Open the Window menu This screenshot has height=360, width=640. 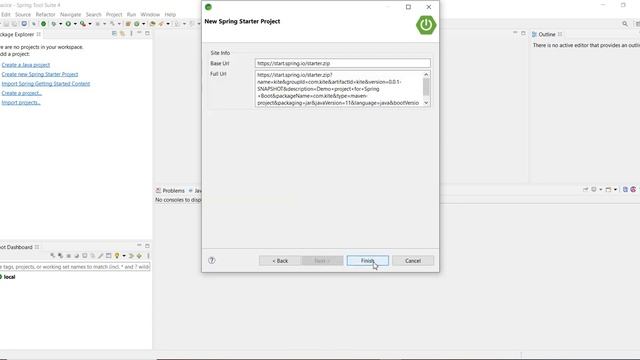coord(150,14)
